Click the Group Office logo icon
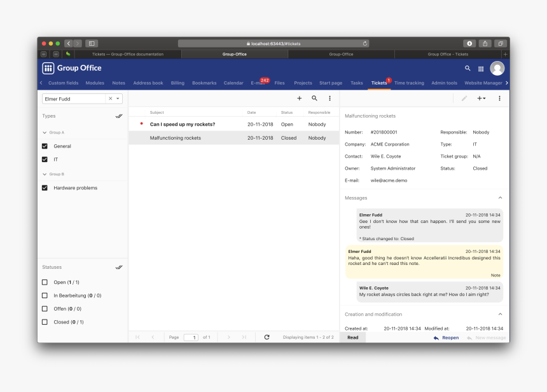 [48, 68]
